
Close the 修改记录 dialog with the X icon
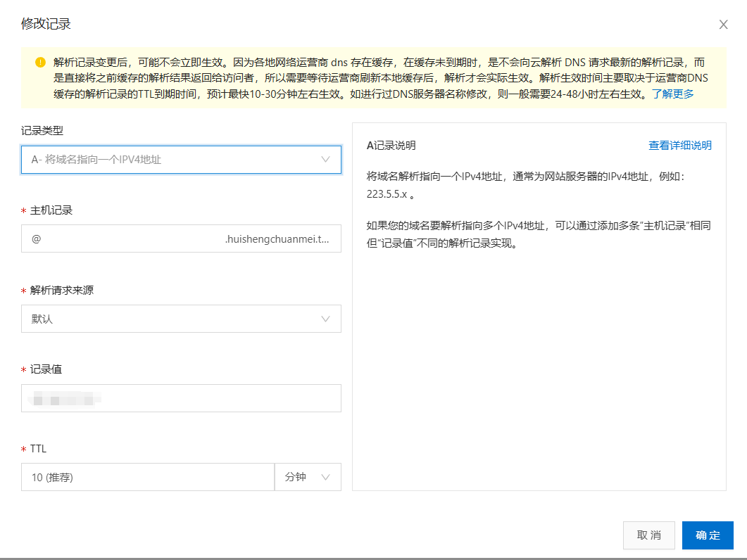tap(723, 25)
